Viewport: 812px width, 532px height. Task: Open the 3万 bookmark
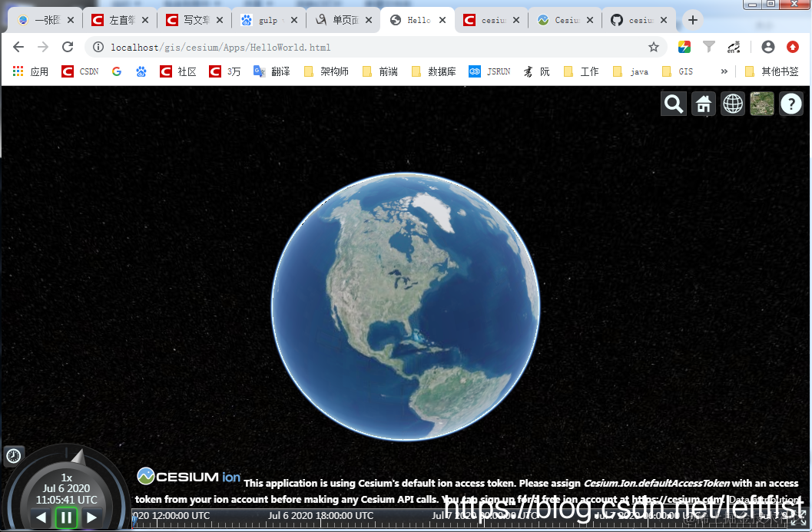tap(225, 71)
